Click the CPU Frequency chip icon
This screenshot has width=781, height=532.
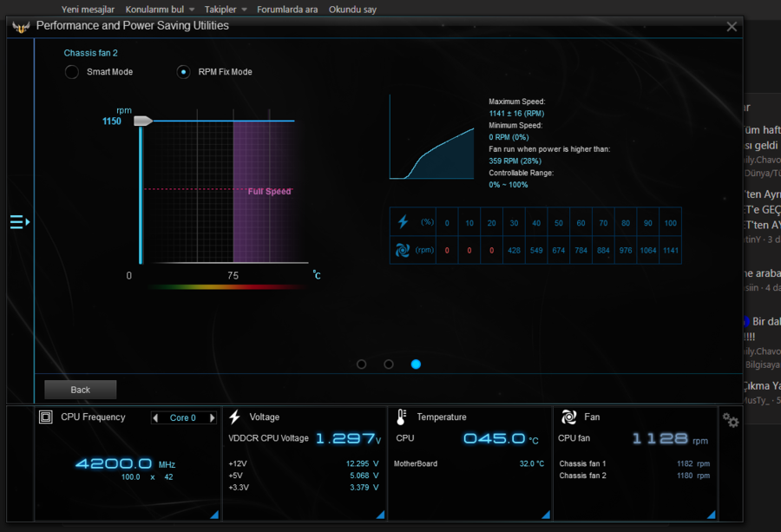pos(46,417)
